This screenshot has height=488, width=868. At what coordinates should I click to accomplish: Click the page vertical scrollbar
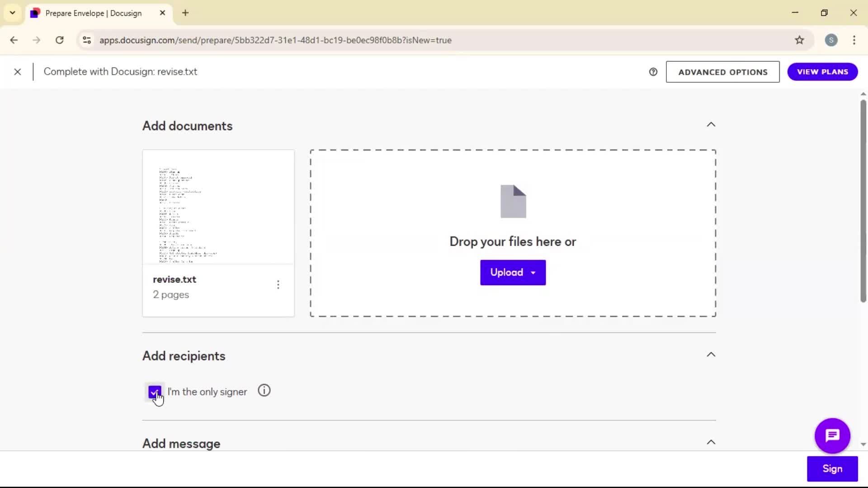[863, 201]
